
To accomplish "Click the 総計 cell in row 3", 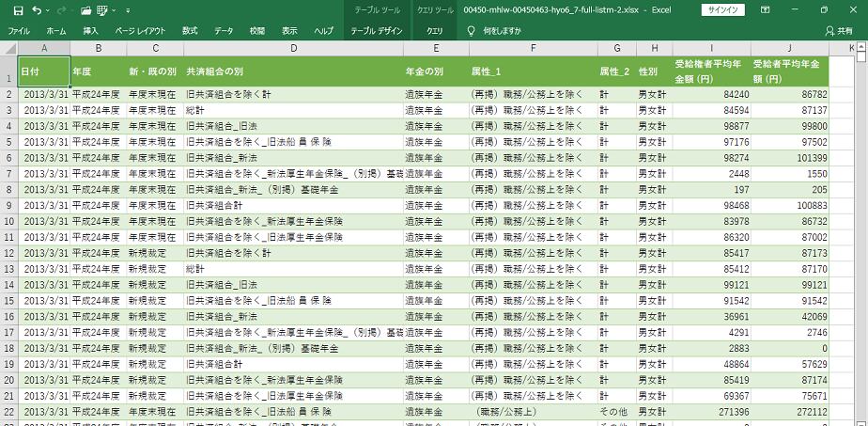I will coord(293,111).
